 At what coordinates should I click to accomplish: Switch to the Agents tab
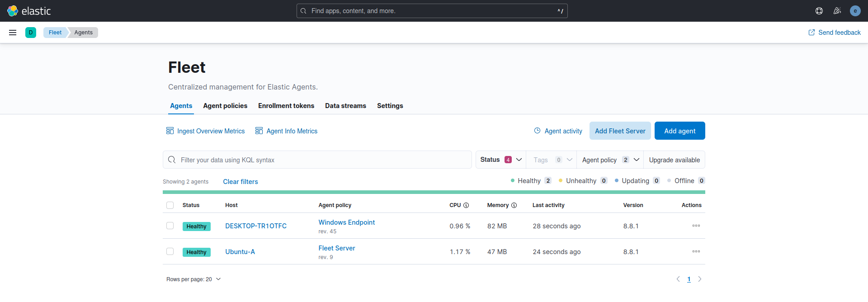pyautogui.click(x=181, y=105)
